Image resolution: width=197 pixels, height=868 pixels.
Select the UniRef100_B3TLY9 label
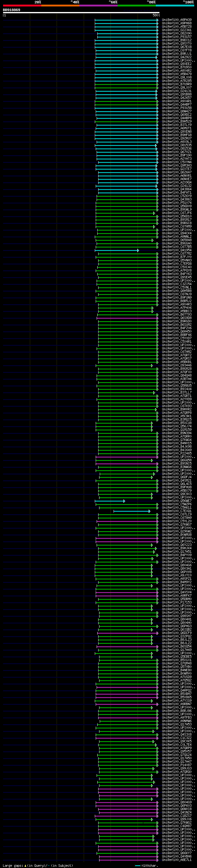[x=177, y=125]
